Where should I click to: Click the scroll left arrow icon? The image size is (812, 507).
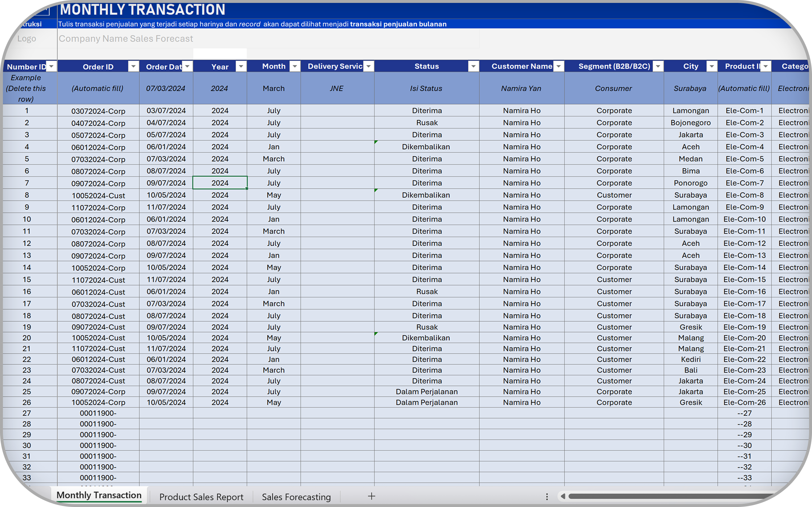tap(563, 496)
